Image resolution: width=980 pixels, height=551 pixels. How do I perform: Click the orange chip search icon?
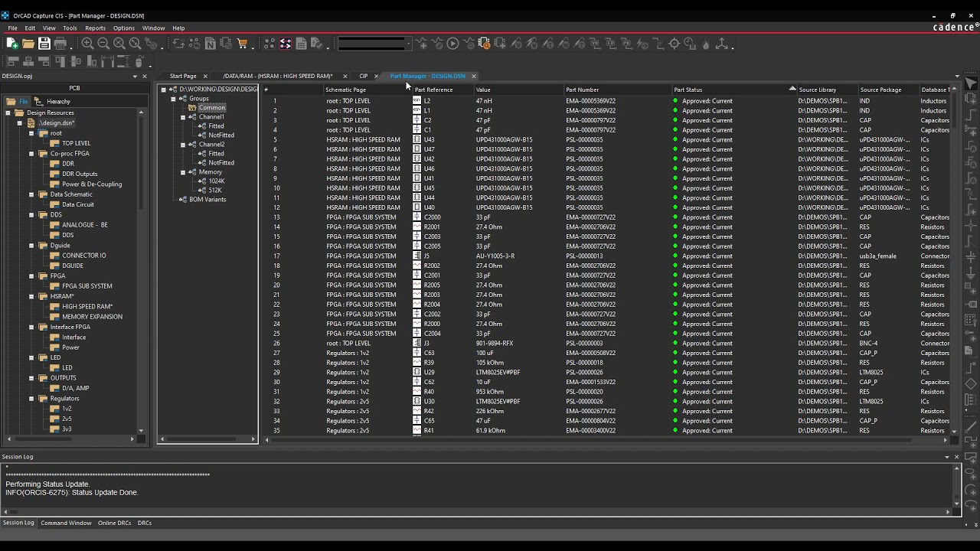coord(485,44)
